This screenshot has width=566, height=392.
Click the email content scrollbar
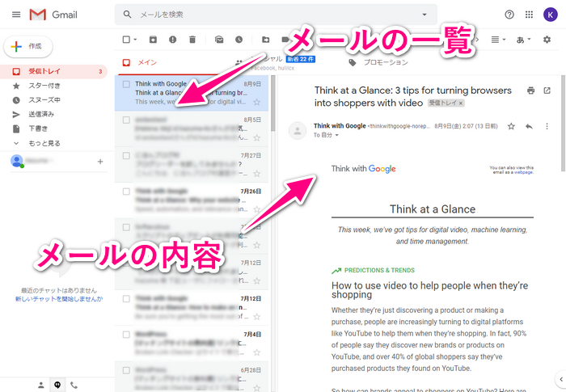[564, 123]
